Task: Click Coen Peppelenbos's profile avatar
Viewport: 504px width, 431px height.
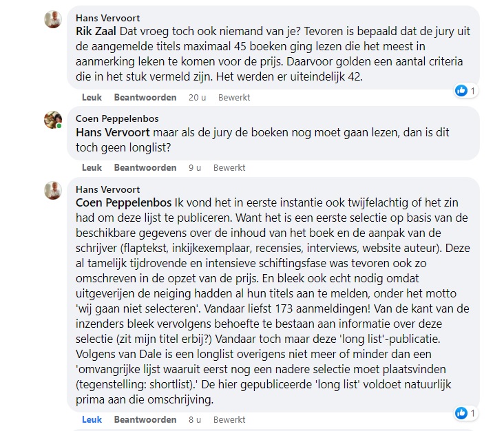Action: (53, 120)
